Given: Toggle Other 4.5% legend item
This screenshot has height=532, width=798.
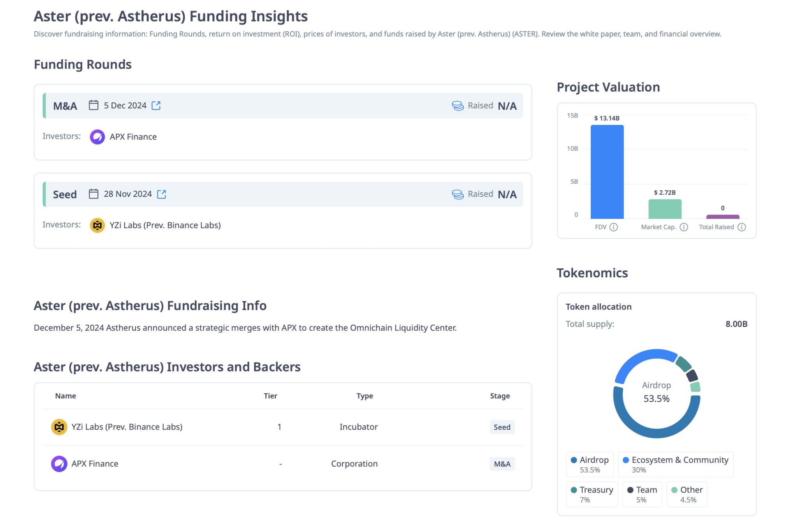Looking at the screenshot, I should 687,494.
